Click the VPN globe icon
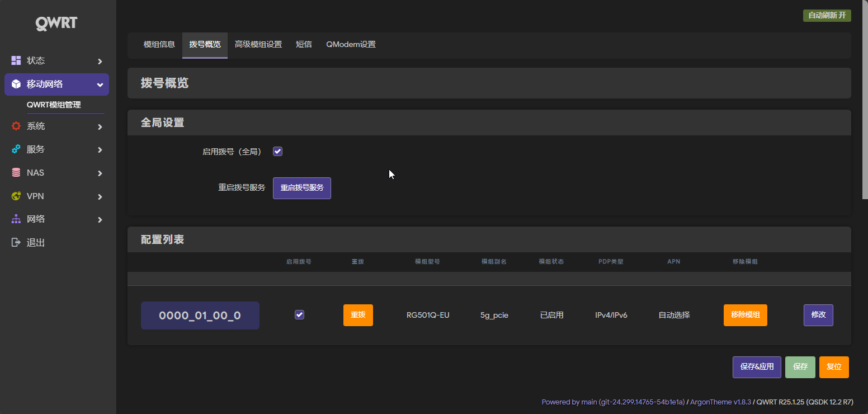 (x=15, y=196)
